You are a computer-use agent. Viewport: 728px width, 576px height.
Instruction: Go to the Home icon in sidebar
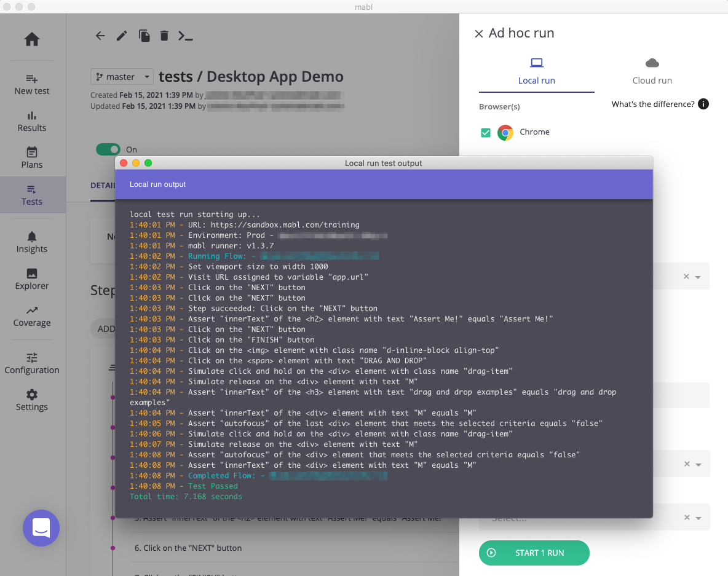[x=31, y=39]
